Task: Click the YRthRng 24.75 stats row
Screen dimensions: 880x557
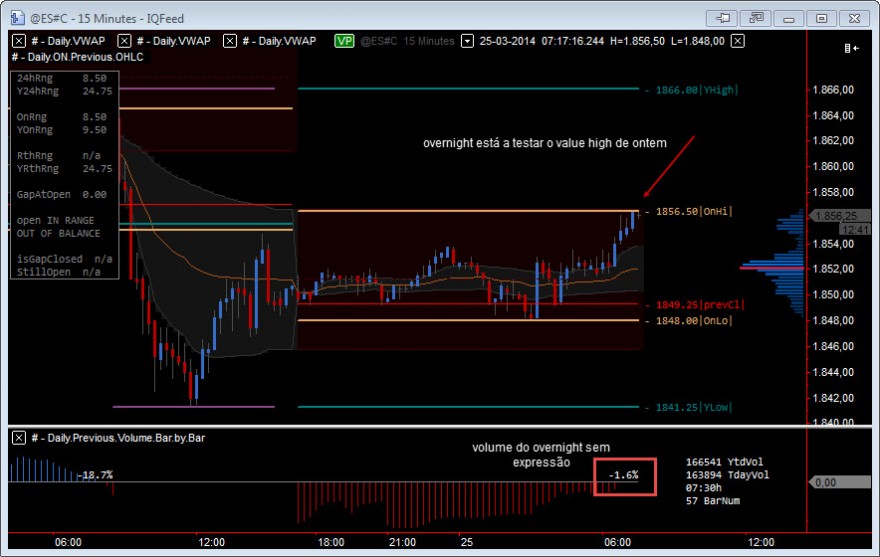Action: (65, 168)
